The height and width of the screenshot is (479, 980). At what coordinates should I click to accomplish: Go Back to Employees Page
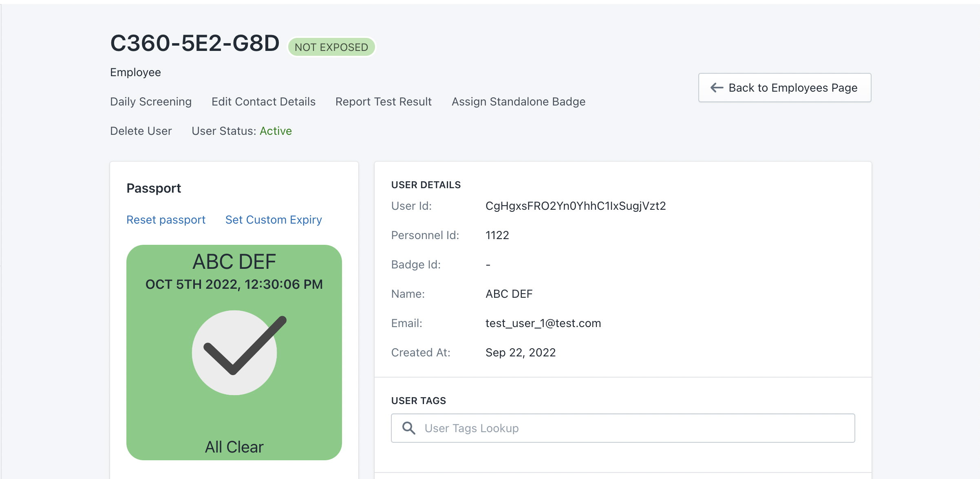[x=785, y=88]
